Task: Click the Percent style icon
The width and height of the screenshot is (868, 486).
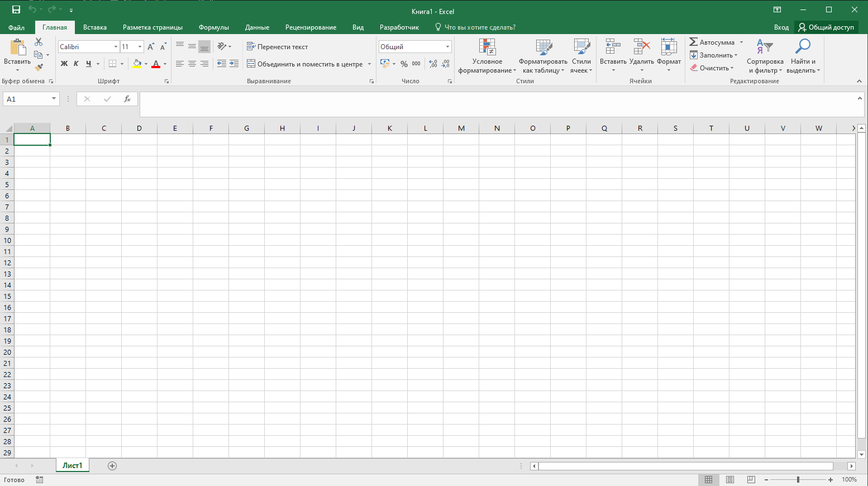Action: (404, 64)
